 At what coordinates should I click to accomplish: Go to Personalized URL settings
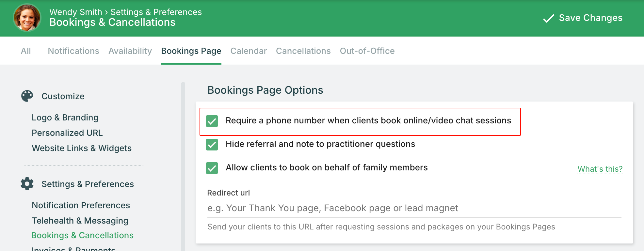pyautogui.click(x=67, y=133)
